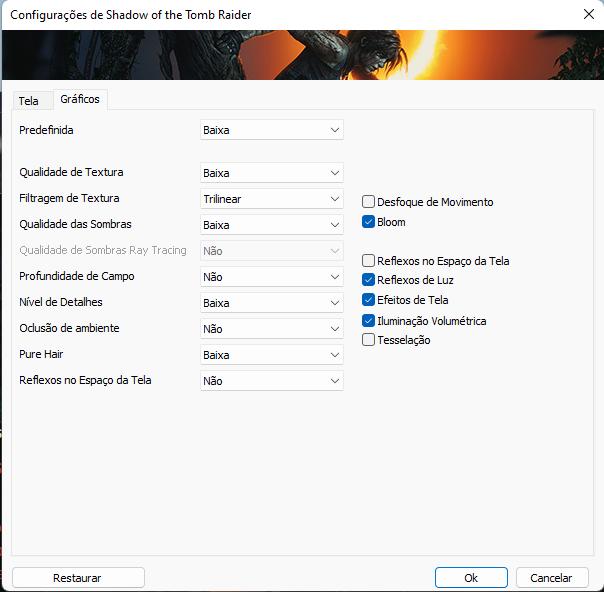Select the Gráficos tab
The image size is (604, 592).
pyautogui.click(x=79, y=99)
